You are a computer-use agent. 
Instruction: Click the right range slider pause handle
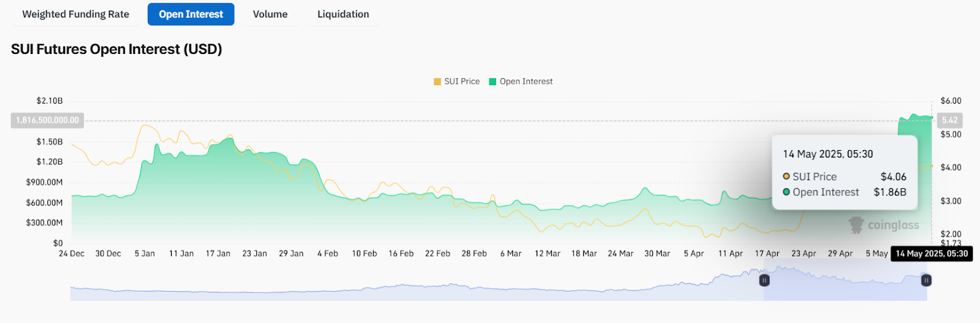(x=926, y=280)
